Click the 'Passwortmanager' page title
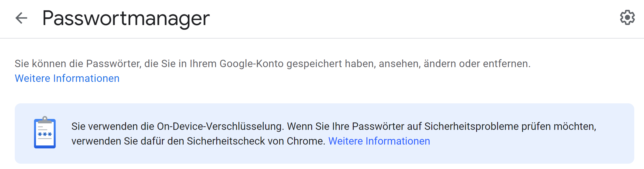The height and width of the screenshot is (169, 644). pyautogui.click(x=126, y=18)
